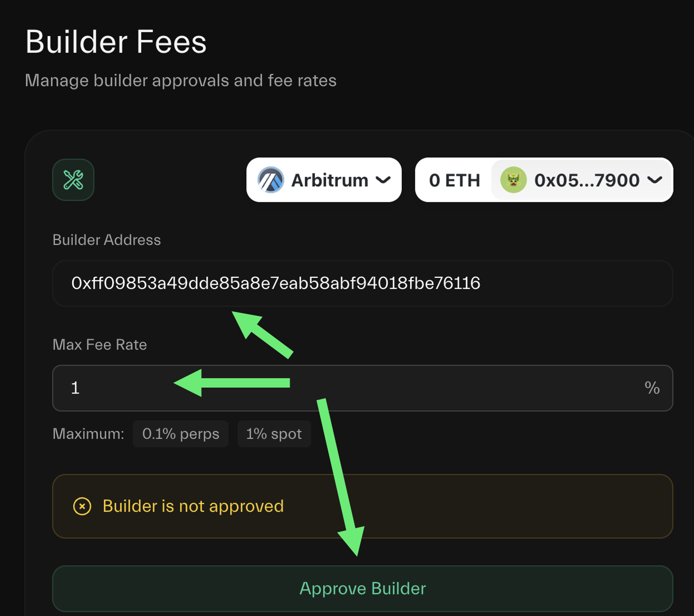Click the Builder Address field label
Screen dimensions: 694x616
(x=106, y=240)
